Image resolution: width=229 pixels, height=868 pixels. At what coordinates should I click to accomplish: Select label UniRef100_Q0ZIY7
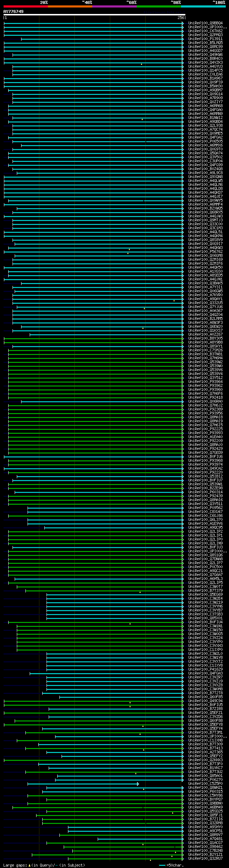(x=205, y=102)
